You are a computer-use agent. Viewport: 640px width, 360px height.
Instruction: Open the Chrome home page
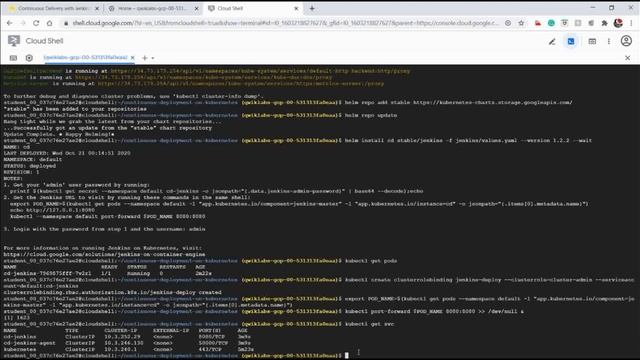49,23
